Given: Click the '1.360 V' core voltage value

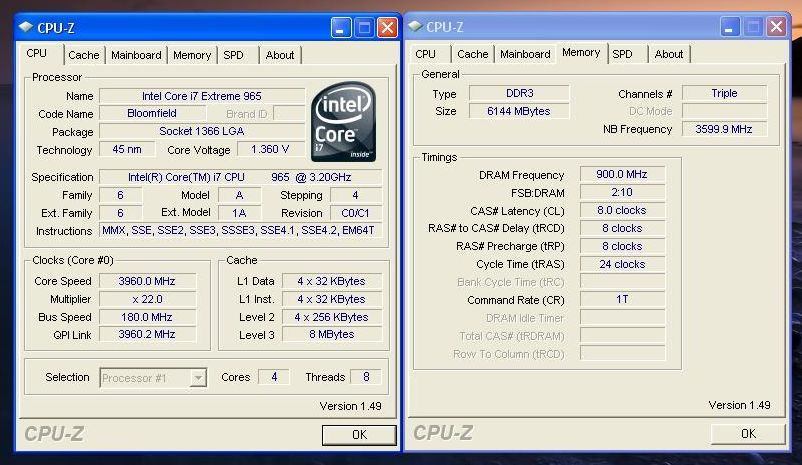Looking at the screenshot, I should 270,149.
